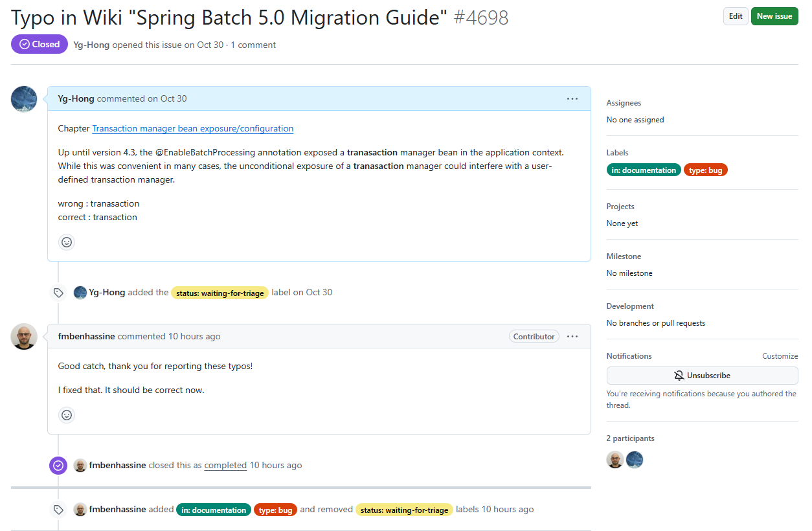Click small Yg-Hong avatar in label event
Viewport: 812px width, 531px height.
tap(80, 293)
